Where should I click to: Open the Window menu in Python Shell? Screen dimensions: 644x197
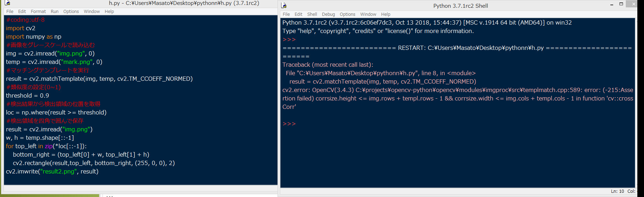368,14
